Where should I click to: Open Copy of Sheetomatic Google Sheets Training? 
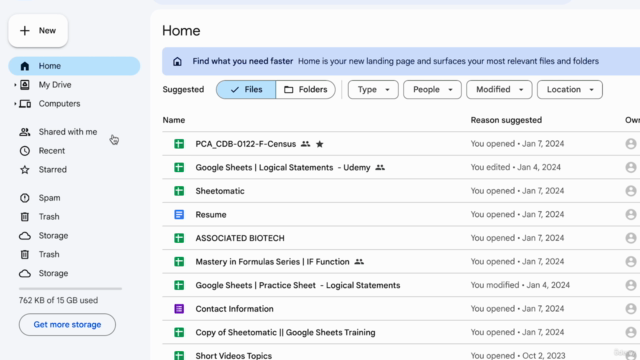(x=285, y=332)
